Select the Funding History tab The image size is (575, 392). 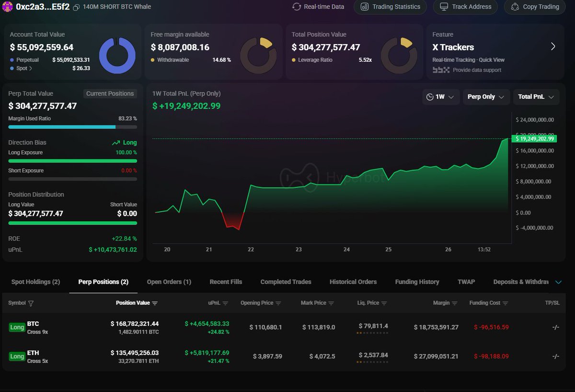[417, 282]
